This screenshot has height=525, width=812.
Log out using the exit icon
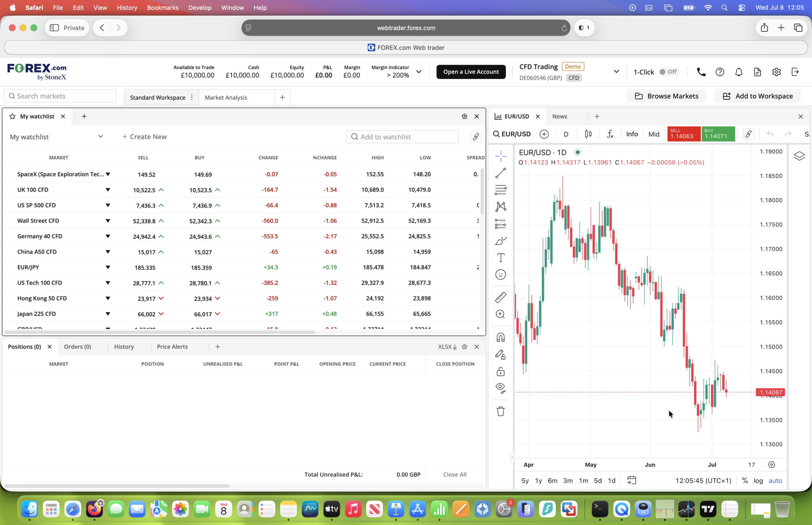coord(795,72)
